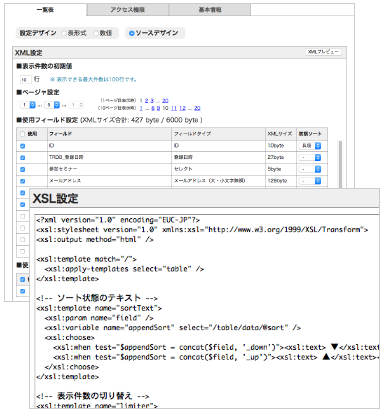Viewport: 390px width, 420px height.
Task: Focus the initial display rows input field
Action: click(25, 79)
